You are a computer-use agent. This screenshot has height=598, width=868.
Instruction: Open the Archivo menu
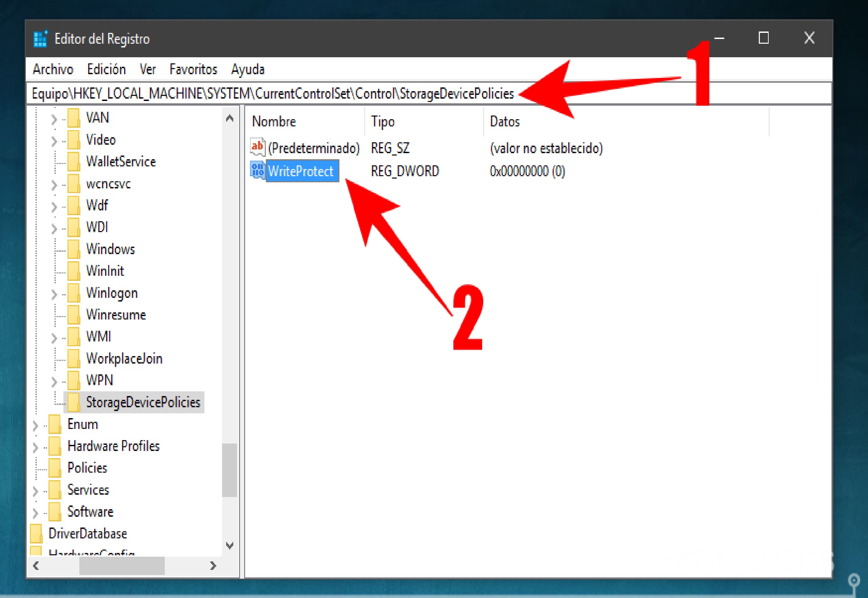click(x=53, y=69)
